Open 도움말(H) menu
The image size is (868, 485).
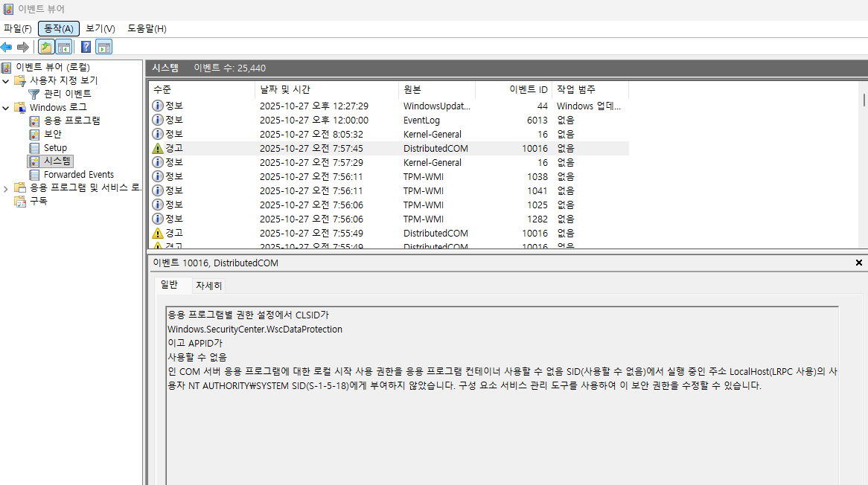(147, 29)
